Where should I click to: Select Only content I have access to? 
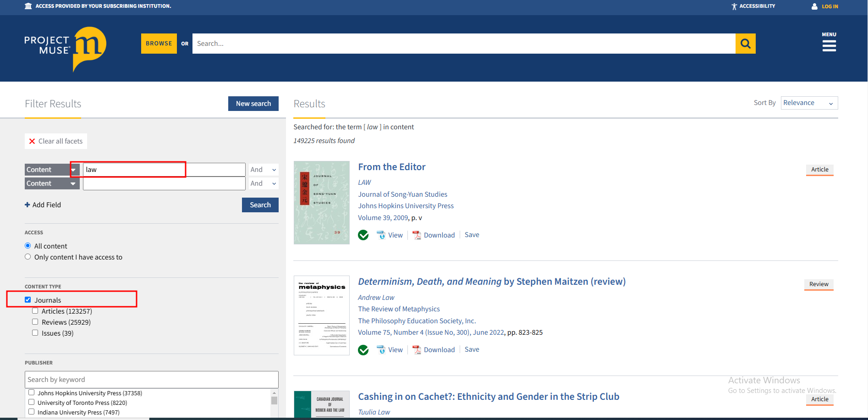(28, 257)
